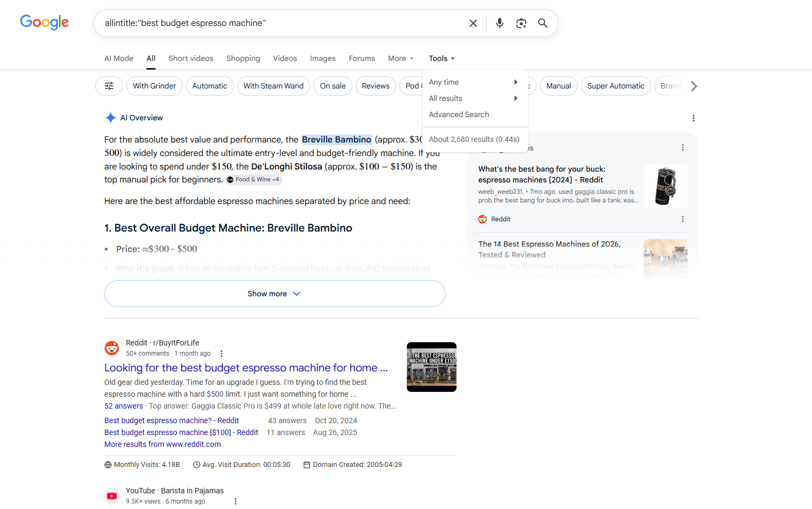The width and height of the screenshot is (812, 509).
Task: Open 'The 14 Best Espresso Machines of 2026' source
Action: click(x=549, y=249)
